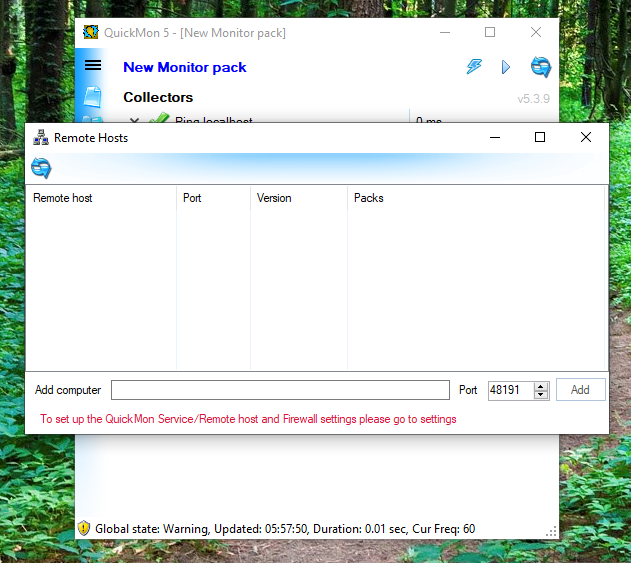631x563 pixels.
Task: Click the refresh icon in Remote Hosts toolbar
Action: tap(41, 168)
